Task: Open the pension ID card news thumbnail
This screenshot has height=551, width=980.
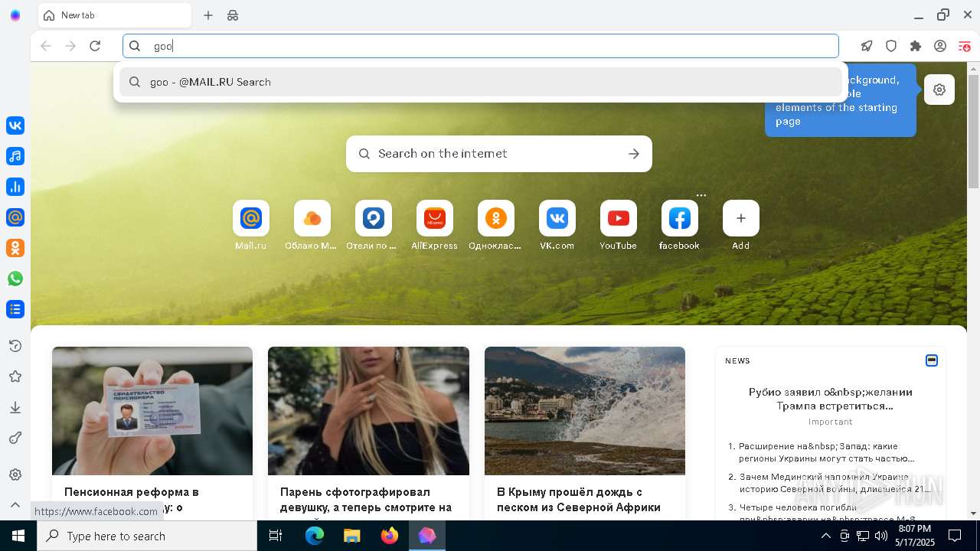Action: tap(152, 411)
